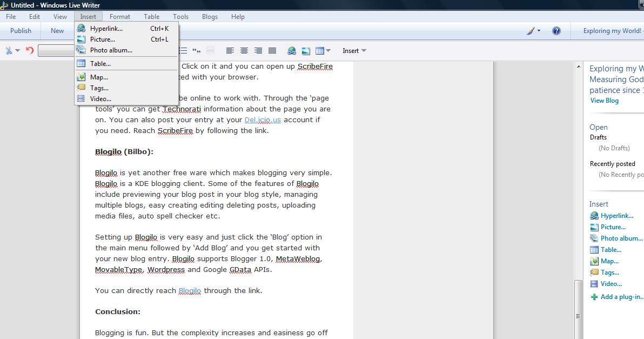644x339 pixels.
Task: Select Video... in the Insert menu
Action: [x=100, y=99]
